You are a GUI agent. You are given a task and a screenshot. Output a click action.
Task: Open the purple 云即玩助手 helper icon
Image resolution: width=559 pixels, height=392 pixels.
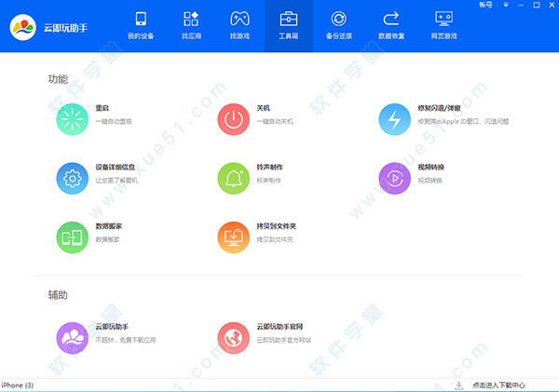point(73,338)
